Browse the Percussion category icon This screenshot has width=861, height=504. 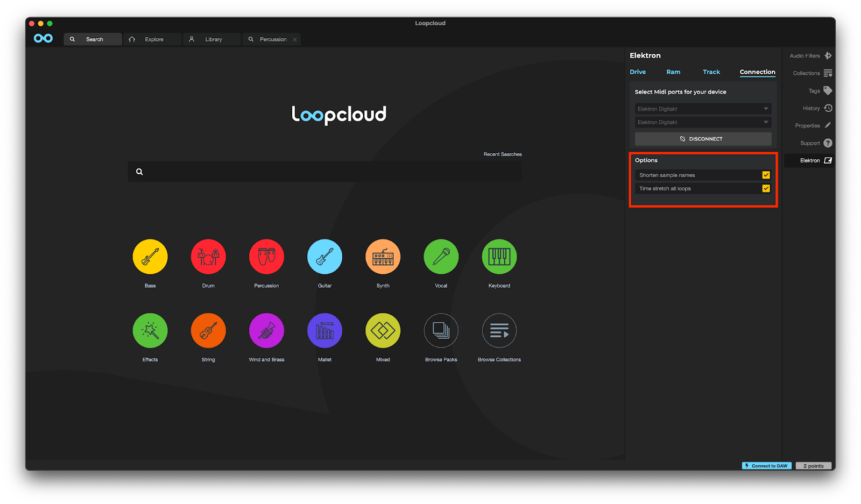266,257
